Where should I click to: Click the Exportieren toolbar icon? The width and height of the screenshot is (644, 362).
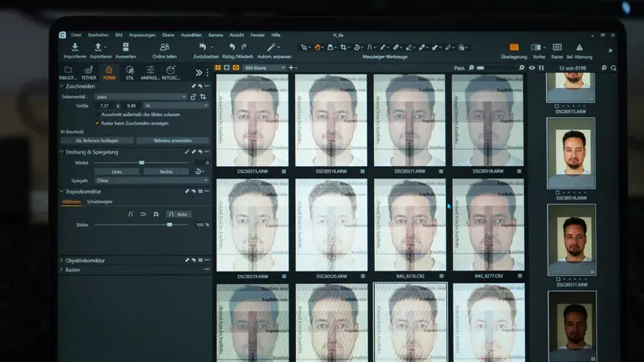click(x=98, y=47)
